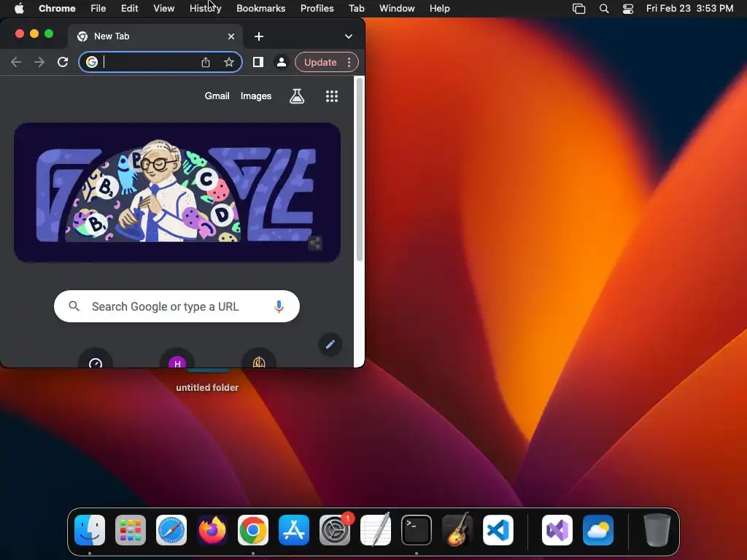Open Finder from the dock
Image resolution: width=747 pixels, height=560 pixels.
pos(90,530)
